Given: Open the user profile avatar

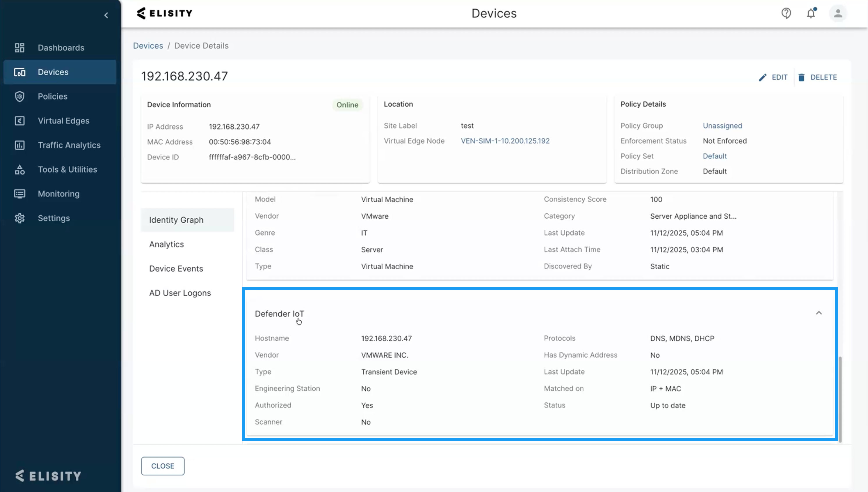Looking at the screenshot, I should tap(838, 13).
